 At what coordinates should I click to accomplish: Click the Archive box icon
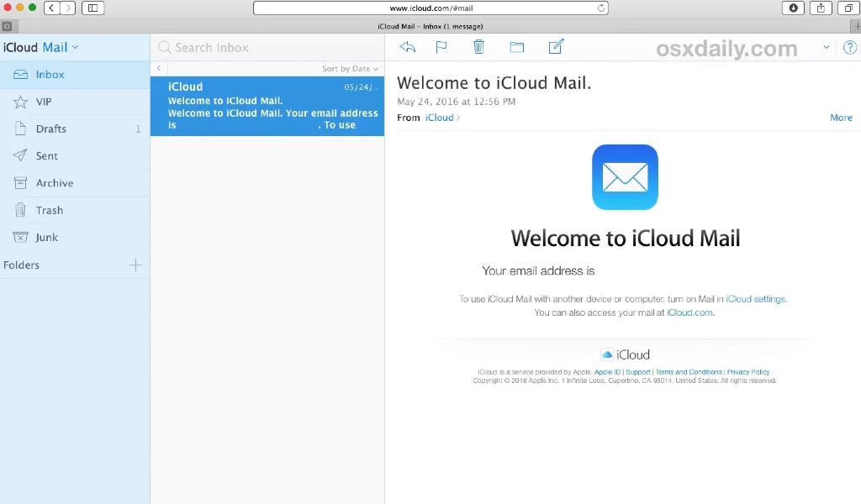tap(20, 182)
